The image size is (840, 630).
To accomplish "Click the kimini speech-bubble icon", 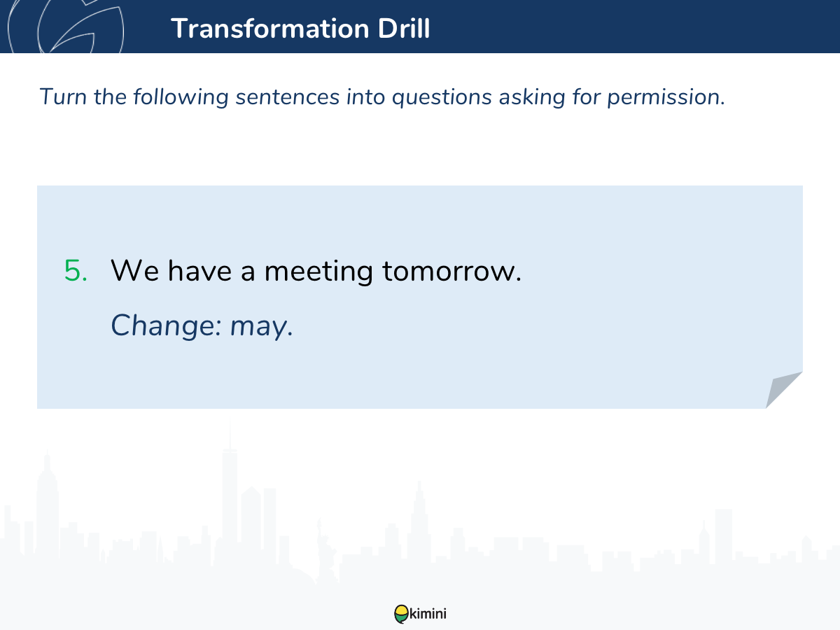I will (400, 614).
